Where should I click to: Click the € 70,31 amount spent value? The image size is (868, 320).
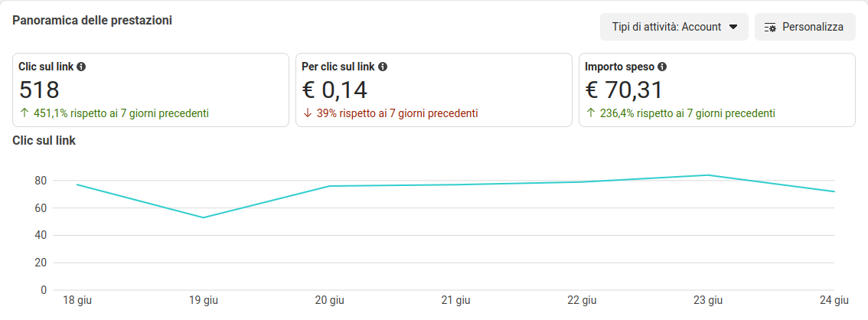(x=624, y=90)
